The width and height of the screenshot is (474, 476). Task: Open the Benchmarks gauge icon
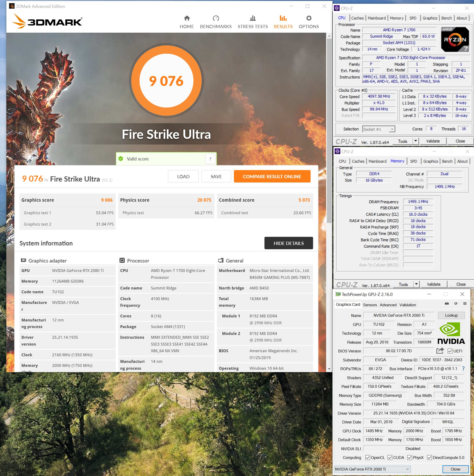216,18
